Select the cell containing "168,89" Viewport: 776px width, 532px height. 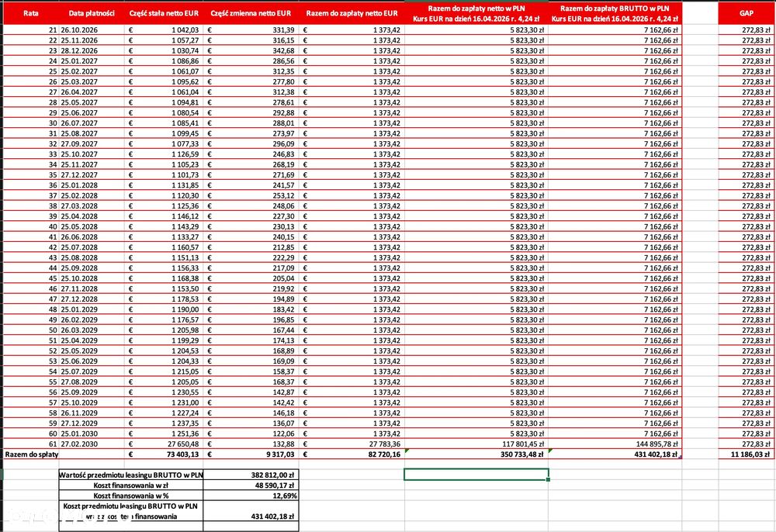click(x=251, y=351)
